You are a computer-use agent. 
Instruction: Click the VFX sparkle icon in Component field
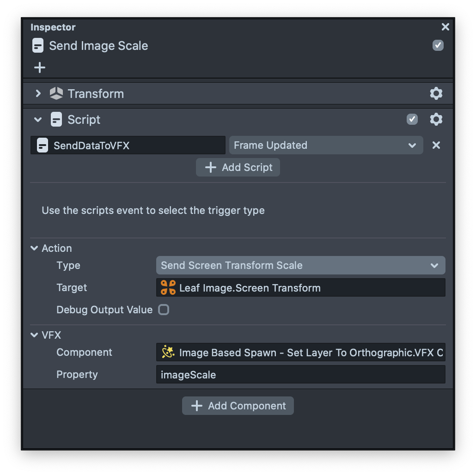[168, 353]
